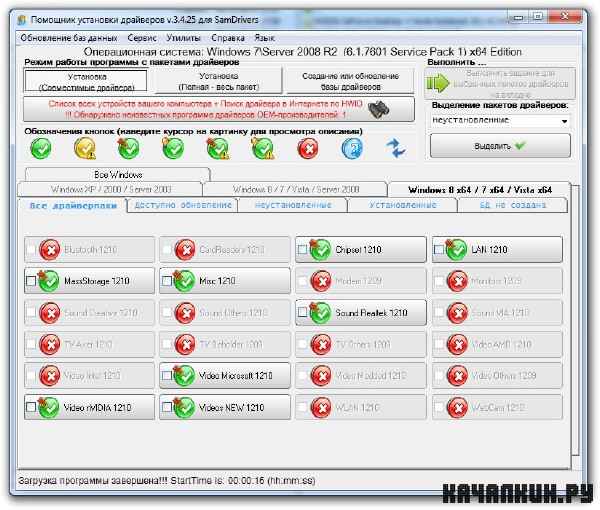Click the green check icon beside Misc 1210
Image resolution: width=600 pixels, height=510 pixels.
184,281
